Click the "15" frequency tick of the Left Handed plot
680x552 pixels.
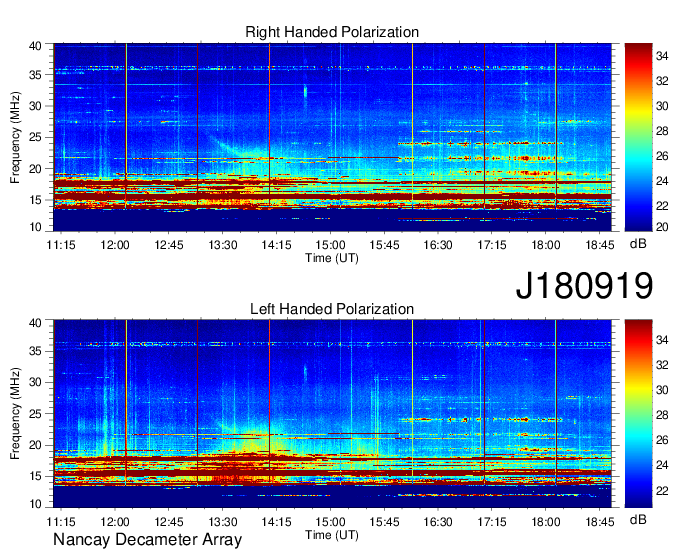click(x=35, y=476)
